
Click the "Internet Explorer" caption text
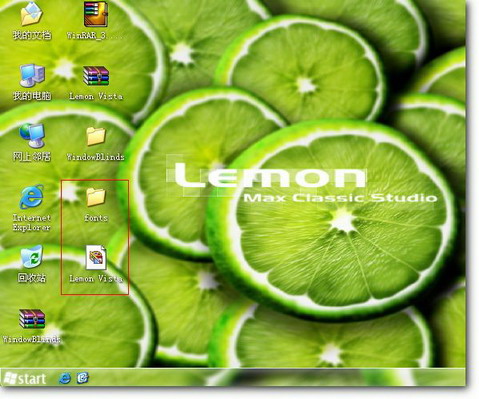click(32, 223)
